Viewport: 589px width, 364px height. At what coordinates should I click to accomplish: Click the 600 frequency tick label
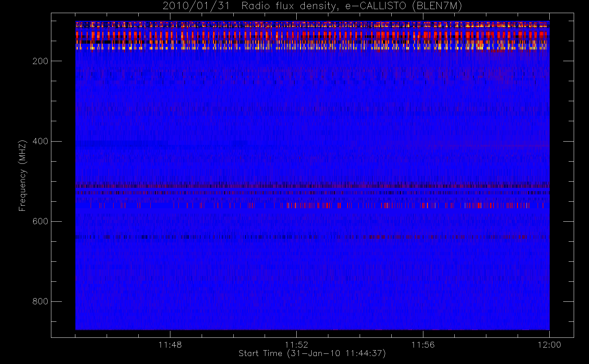(40, 221)
